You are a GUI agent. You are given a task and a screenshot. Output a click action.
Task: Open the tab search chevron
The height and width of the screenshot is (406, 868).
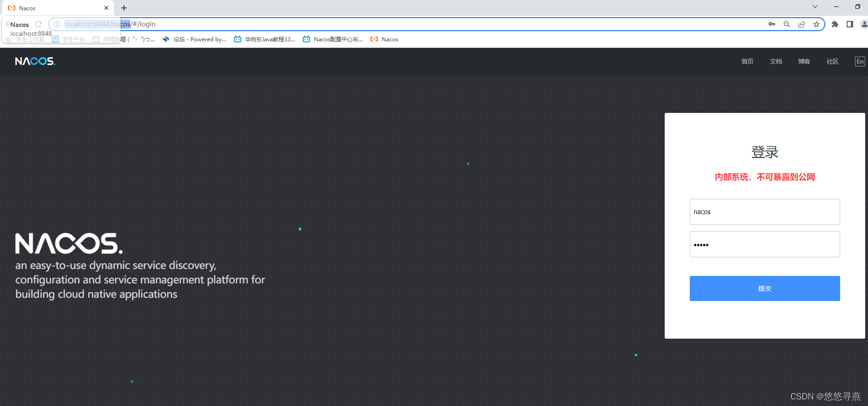coord(815,7)
